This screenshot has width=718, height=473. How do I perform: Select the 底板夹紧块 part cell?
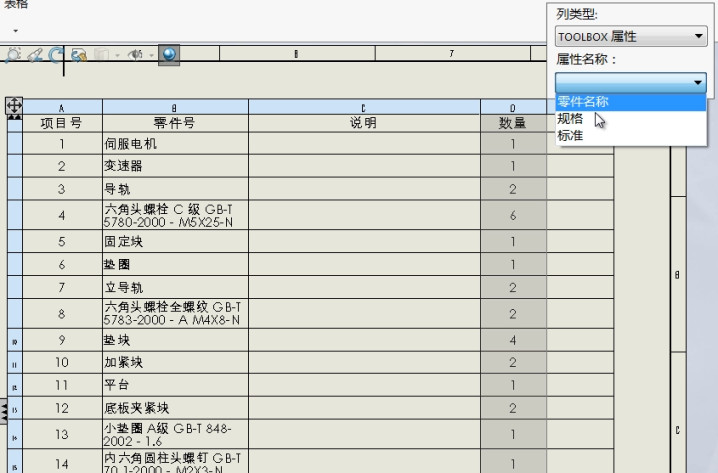point(175,408)
